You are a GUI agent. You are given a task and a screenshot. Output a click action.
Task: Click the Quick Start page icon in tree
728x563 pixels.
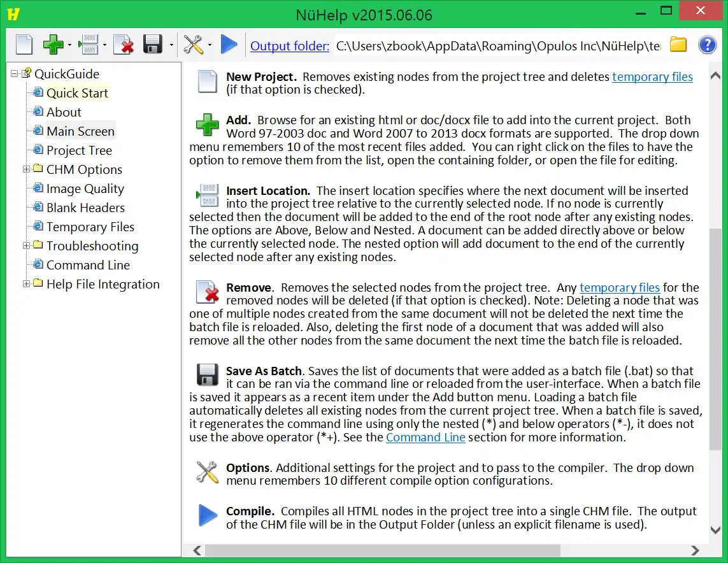click(38, 92)
